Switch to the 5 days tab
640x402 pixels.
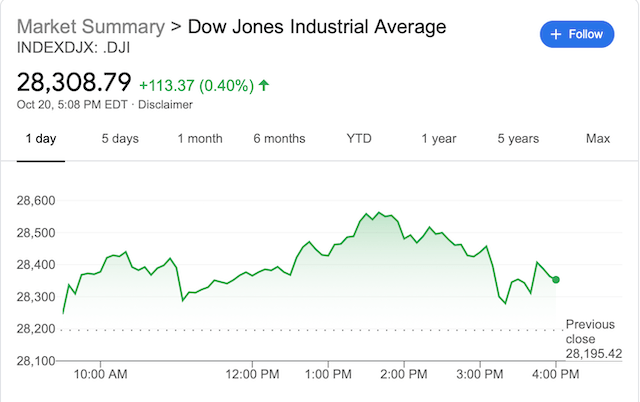tap(120, 139)
